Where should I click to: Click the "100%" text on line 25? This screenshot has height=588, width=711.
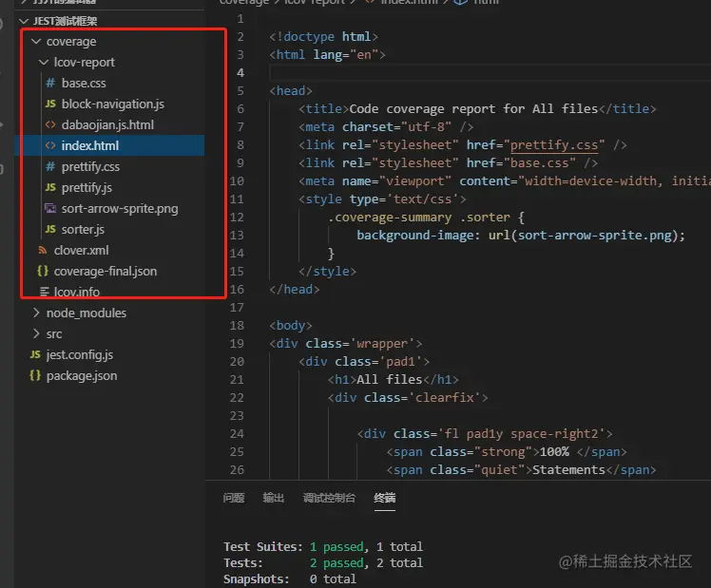[x=554, y=451]
